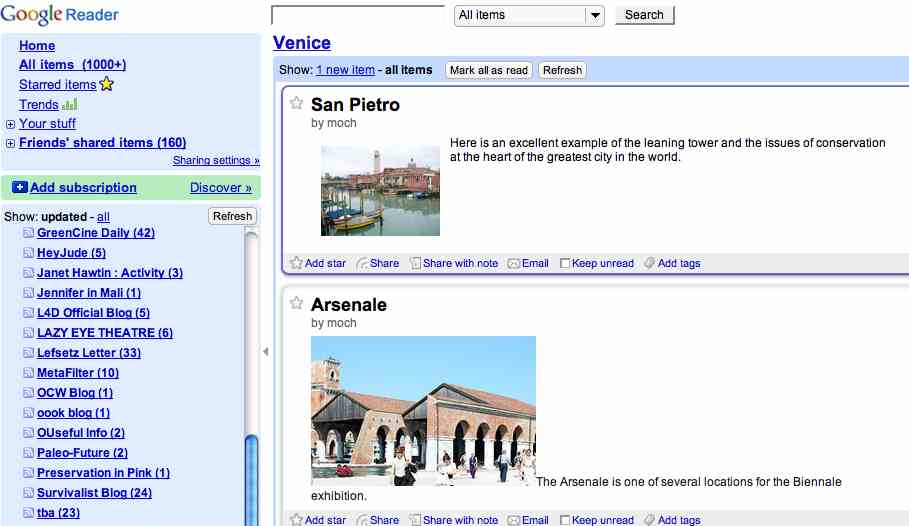Open Starred items
909x526 pixels.
tap(57, 85)
